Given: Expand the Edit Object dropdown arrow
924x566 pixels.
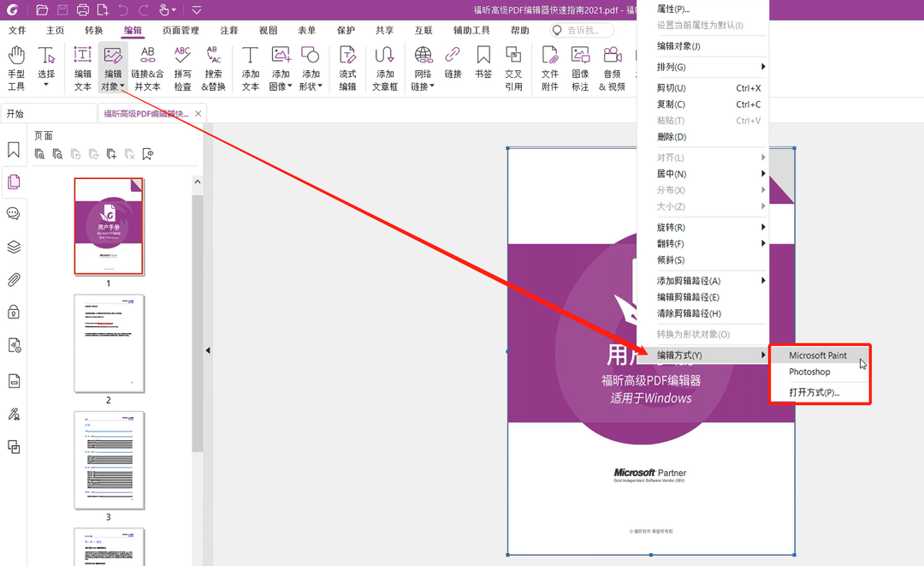Looking at the screenshot, I should pos(122,86).
